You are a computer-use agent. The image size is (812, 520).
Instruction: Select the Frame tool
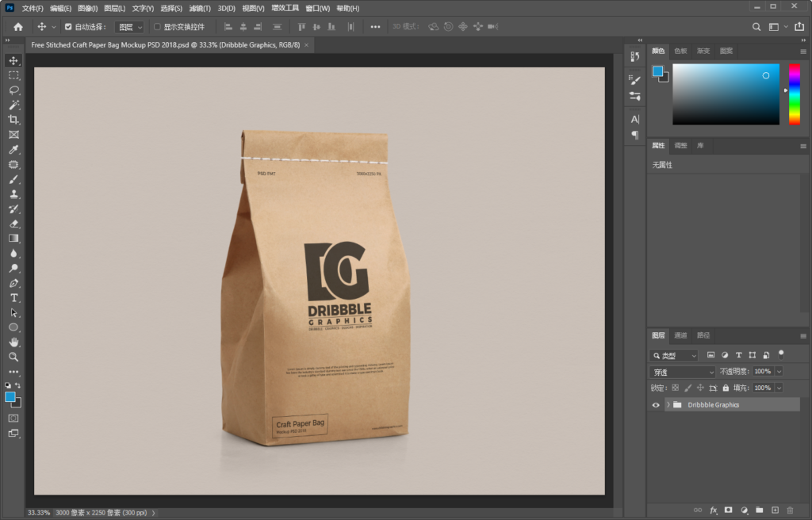click(x=13, y=135)
